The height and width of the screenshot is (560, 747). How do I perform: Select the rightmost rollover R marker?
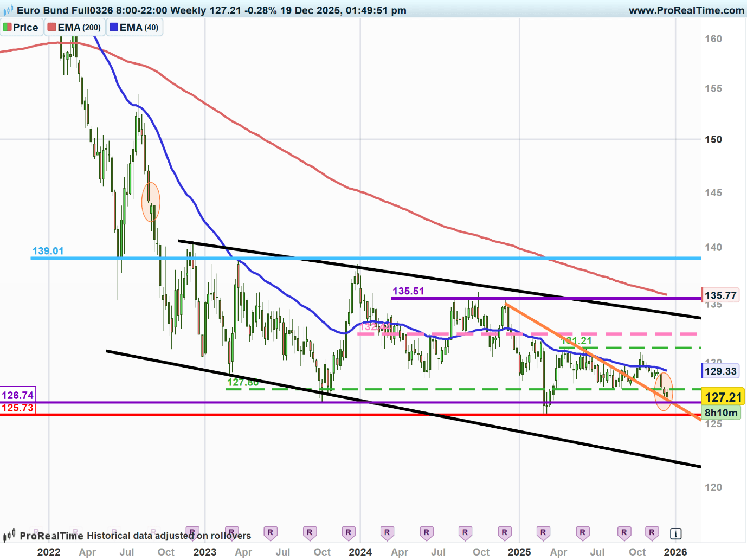coord(652,532)
